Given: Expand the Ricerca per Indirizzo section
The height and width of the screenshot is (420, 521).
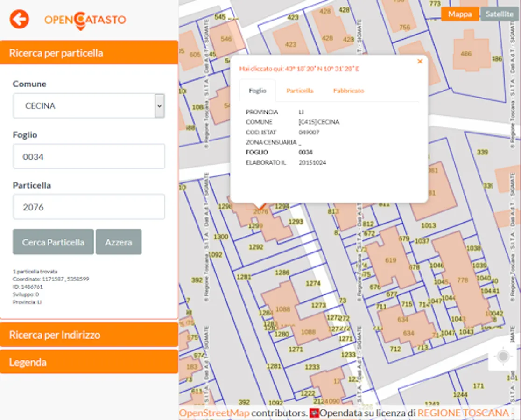Looking at the screenshot, I should pyautogui.click(x=89, y=335).
